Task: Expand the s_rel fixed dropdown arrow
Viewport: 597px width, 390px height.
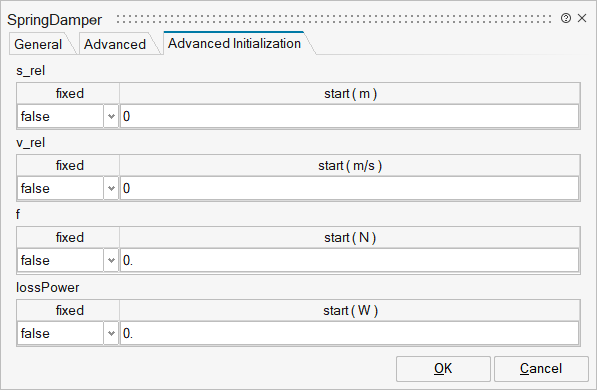Action: tap(111, 116)
